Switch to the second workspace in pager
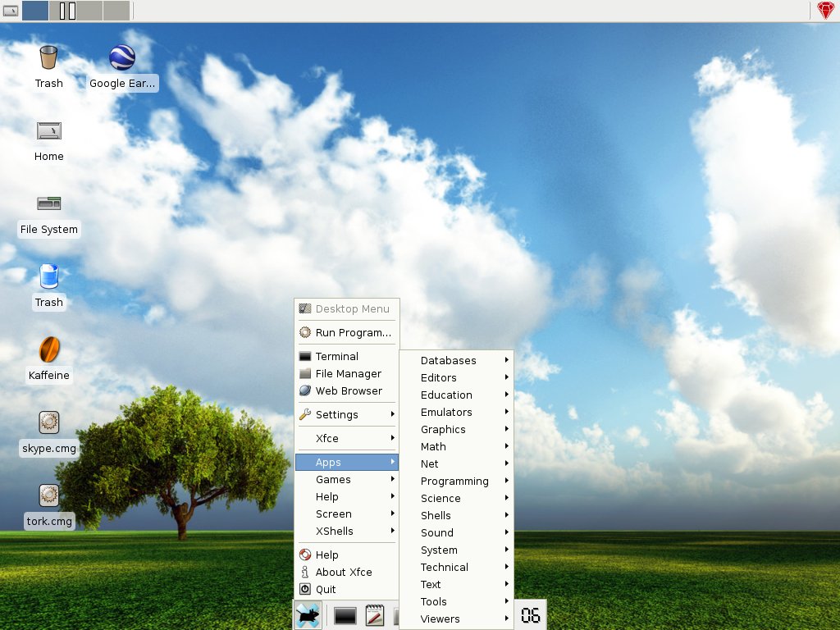The width and height of the screenshot is (840, 630). pyautogui.click(x=62, y=11)
